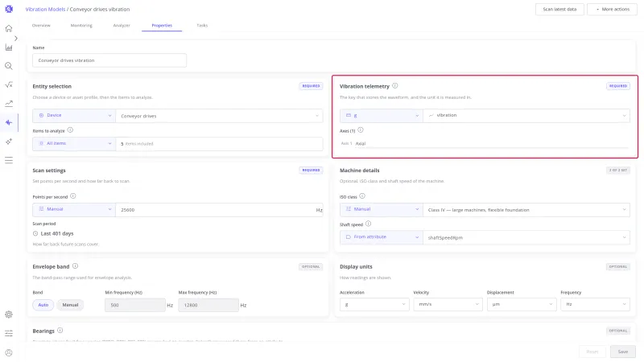Switch to the Overview tab

[41, 26]
